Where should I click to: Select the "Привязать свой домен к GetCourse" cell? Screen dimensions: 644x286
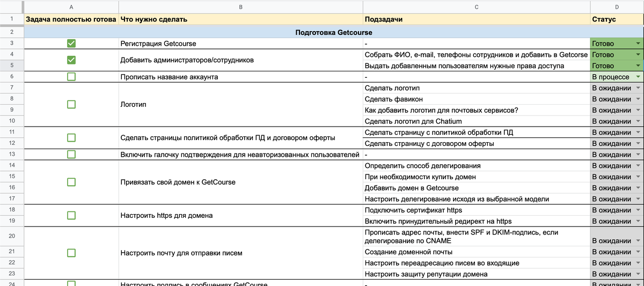tap(240, 182)
